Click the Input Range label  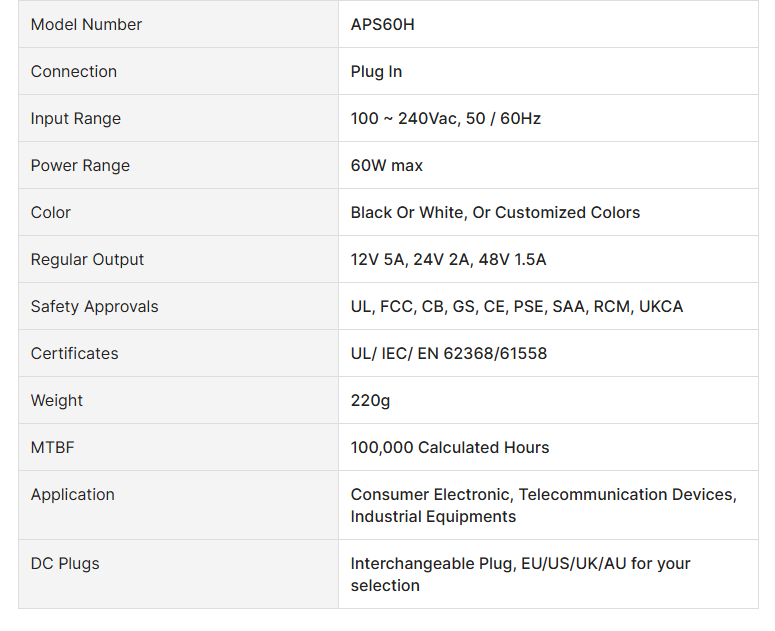[x=76, y=118]
